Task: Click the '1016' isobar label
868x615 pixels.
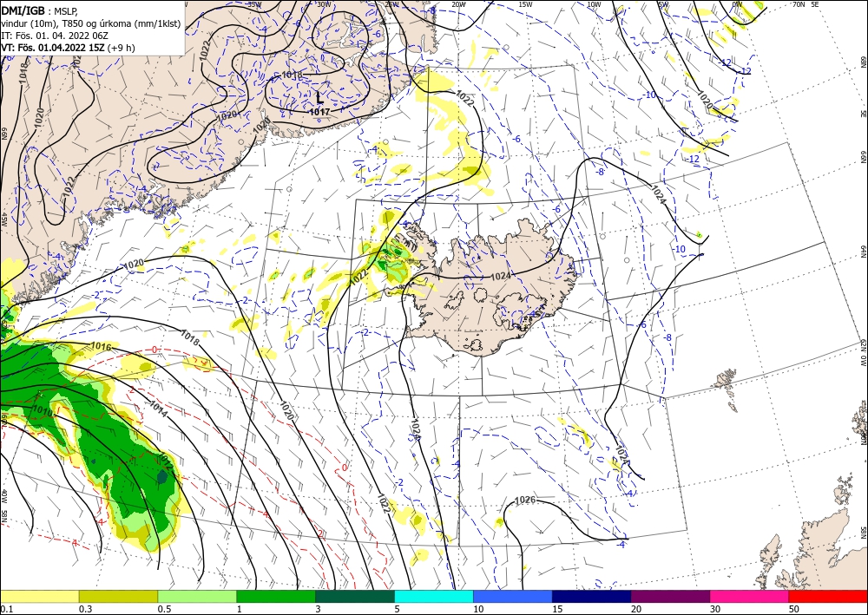Action: pos(101,347)
